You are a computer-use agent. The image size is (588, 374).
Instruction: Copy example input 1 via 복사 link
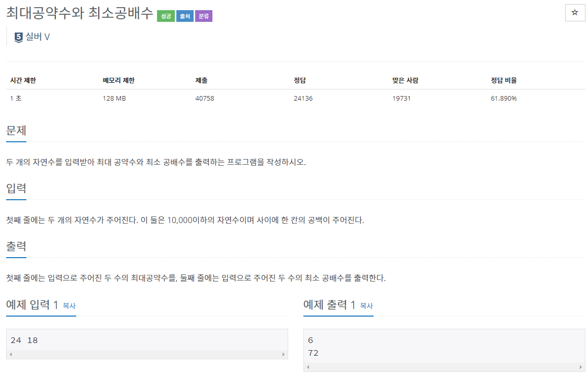pos(70,306)
